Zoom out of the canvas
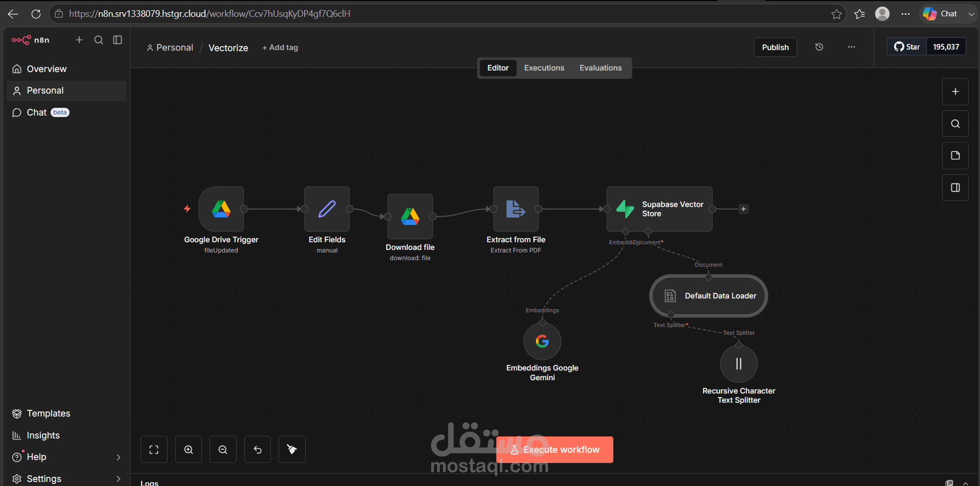 [x=223, y=450]
